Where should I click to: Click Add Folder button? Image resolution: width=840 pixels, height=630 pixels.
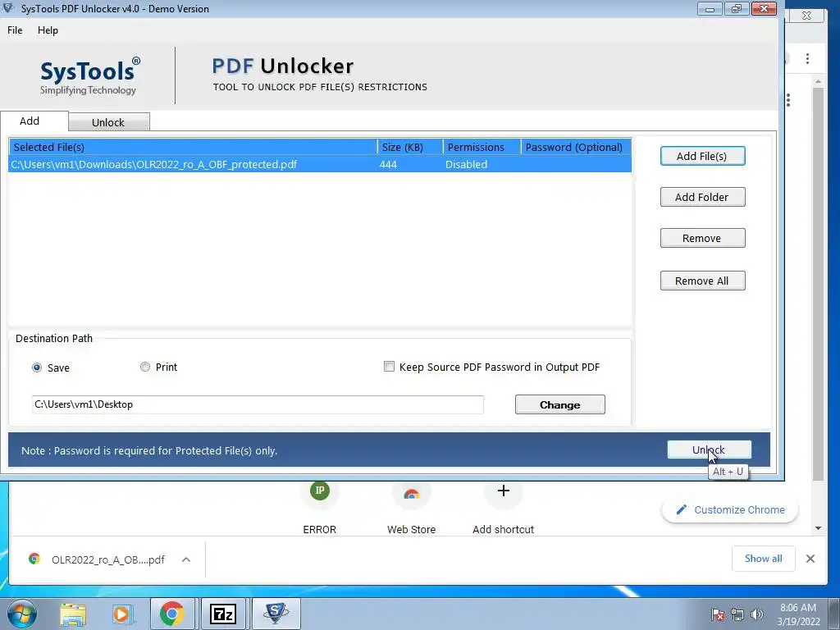pos(702,197)
